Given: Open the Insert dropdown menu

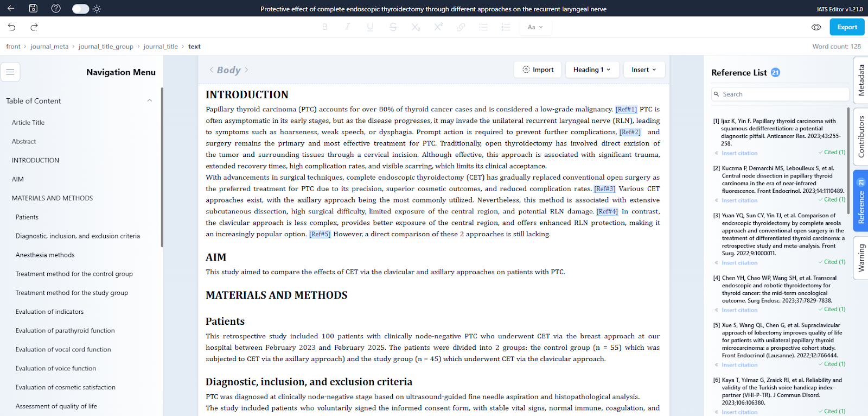Looking at the screenshot, I should (643, 70).
